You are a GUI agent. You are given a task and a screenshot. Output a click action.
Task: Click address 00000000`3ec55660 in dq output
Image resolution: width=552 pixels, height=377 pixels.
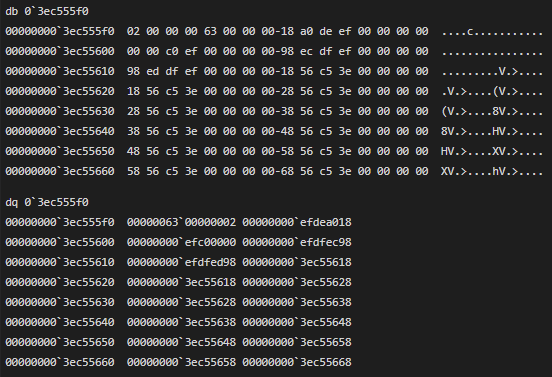(x=60, y=362)
